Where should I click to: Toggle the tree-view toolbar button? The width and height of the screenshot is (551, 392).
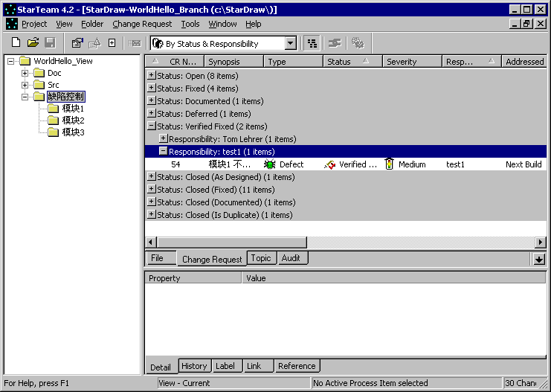(312, 43)
